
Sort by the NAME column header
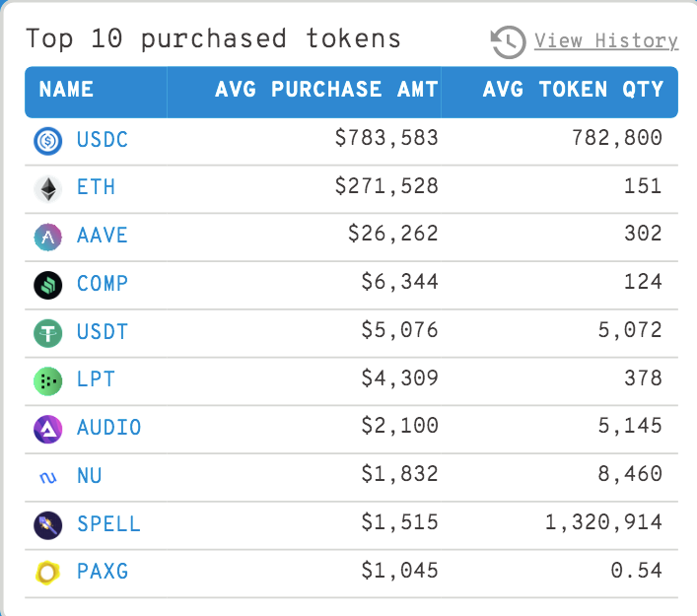(x=96, y=92)
